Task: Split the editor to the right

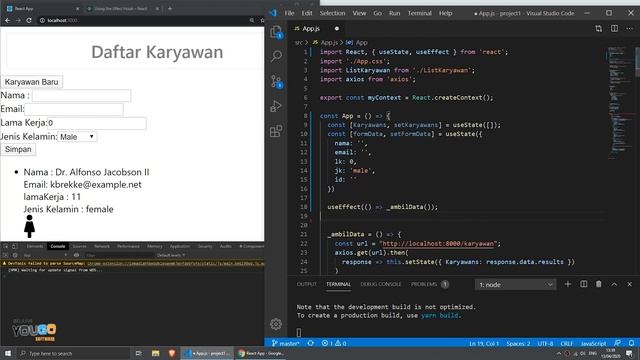Action: tap(614, 29)
